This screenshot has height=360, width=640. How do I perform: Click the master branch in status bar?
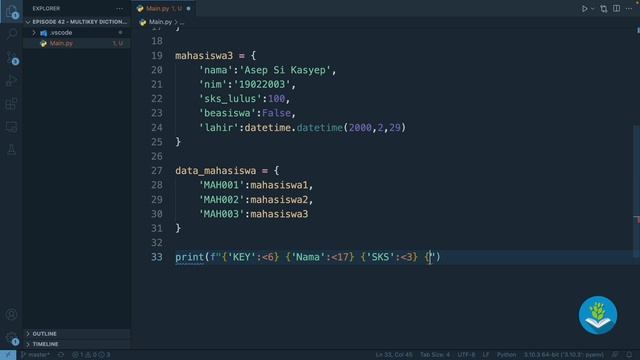click(x=36, y=355)
